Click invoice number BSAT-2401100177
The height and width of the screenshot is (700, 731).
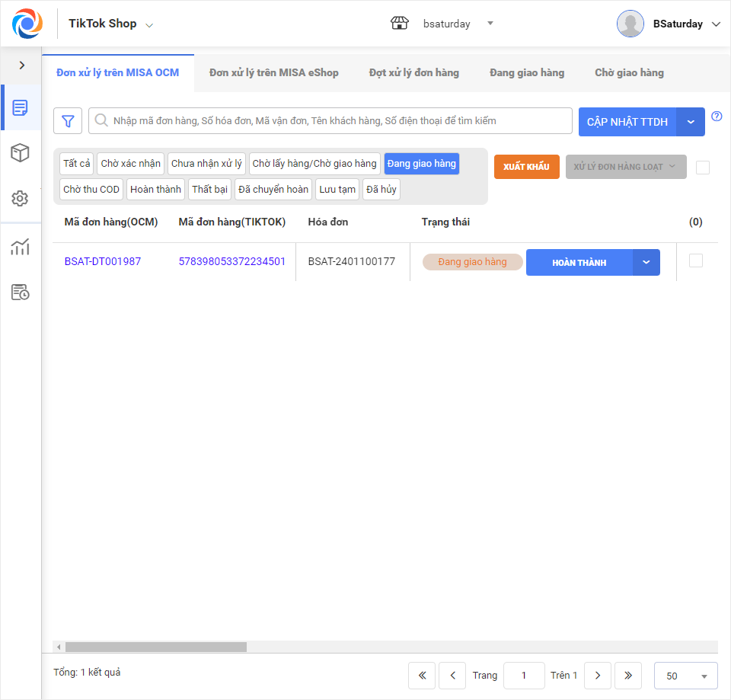click(x=352, y=261)
